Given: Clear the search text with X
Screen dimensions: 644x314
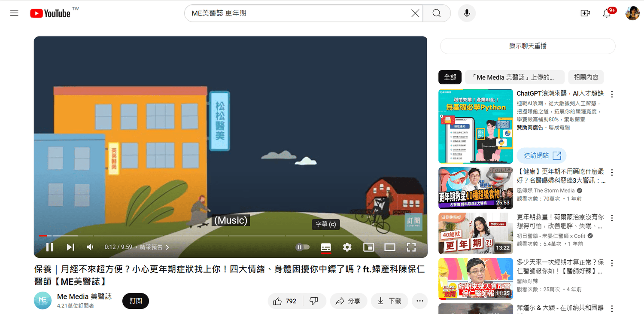Looking at the screenshot, I should point(415,13).
